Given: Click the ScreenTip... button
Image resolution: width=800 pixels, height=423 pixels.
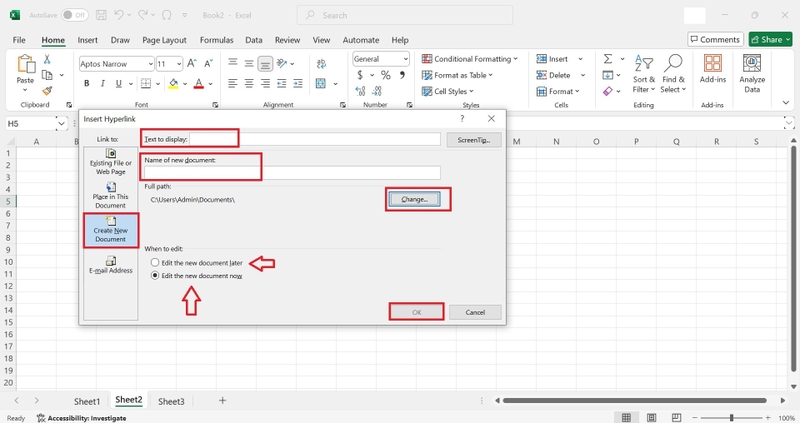Looking at the screenshot, I should 474,139.
